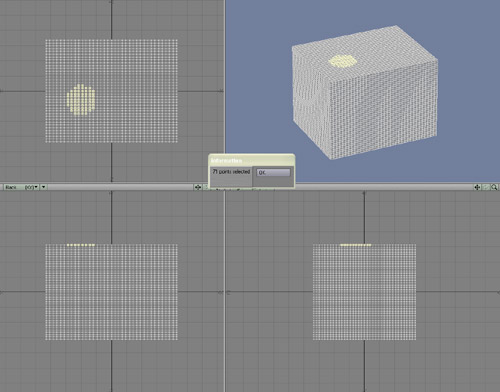Click the pan icon on Back viewport titlebar

pos(198,187)
